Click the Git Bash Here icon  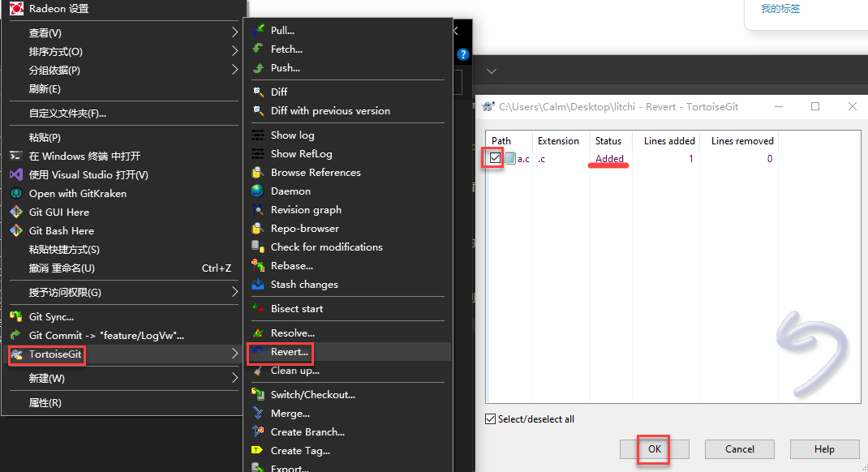coord(16,231)
